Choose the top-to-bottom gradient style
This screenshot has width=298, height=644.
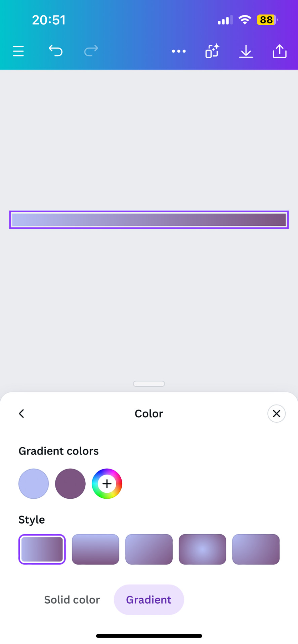pos(95,549)
